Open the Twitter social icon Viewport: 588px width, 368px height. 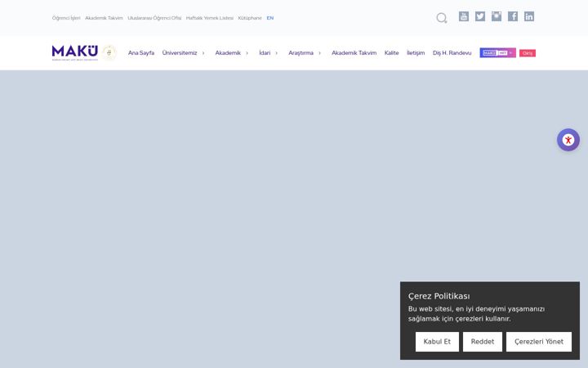click(480, 16)
